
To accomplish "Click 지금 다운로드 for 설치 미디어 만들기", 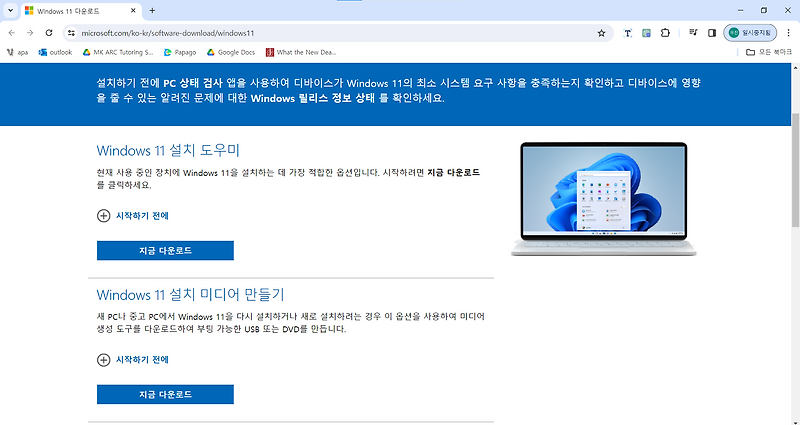I will [165, 394].
